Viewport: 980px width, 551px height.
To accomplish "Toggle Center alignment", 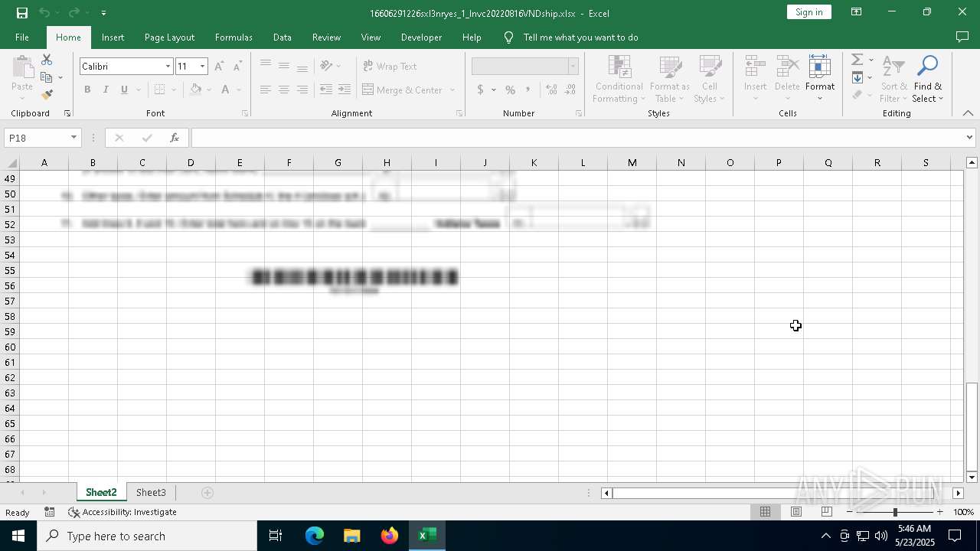I will point(283,90).
